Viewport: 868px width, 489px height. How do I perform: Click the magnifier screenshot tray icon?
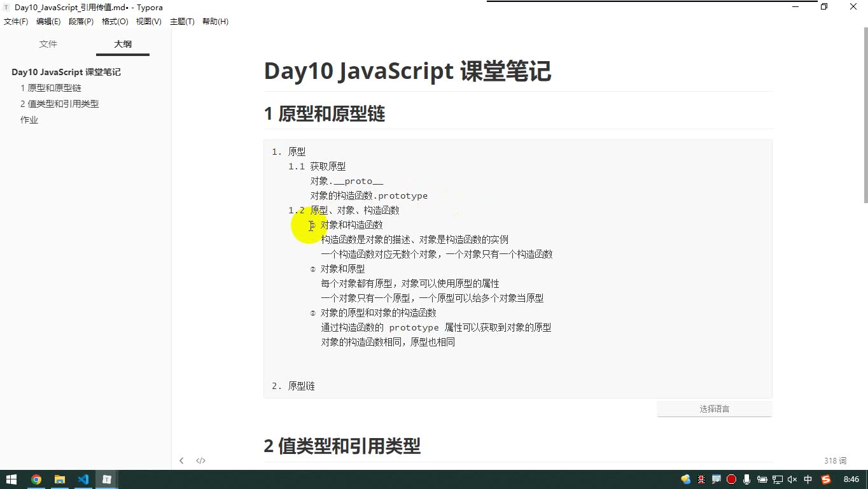716,479
